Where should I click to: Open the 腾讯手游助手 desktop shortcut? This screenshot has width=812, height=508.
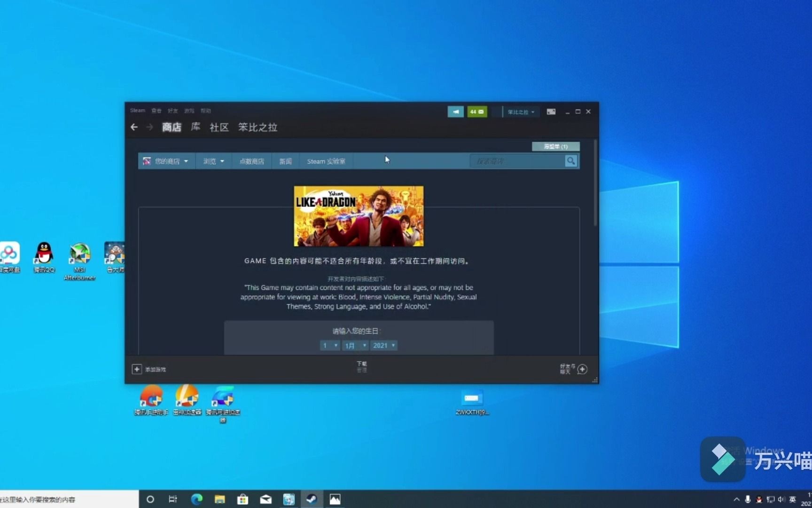click(151, 400)
